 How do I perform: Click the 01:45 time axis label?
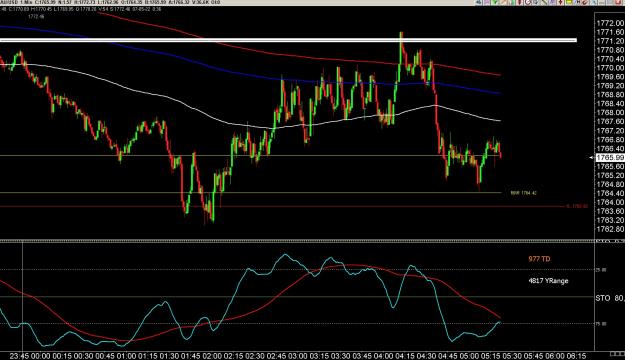(x=190, y=356)
